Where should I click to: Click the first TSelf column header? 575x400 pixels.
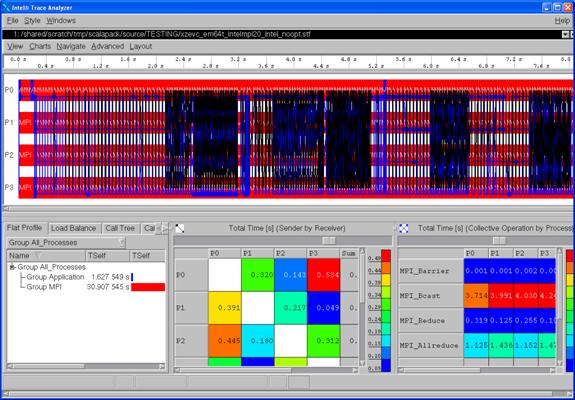pyautogui.click(x=107, y=256)
